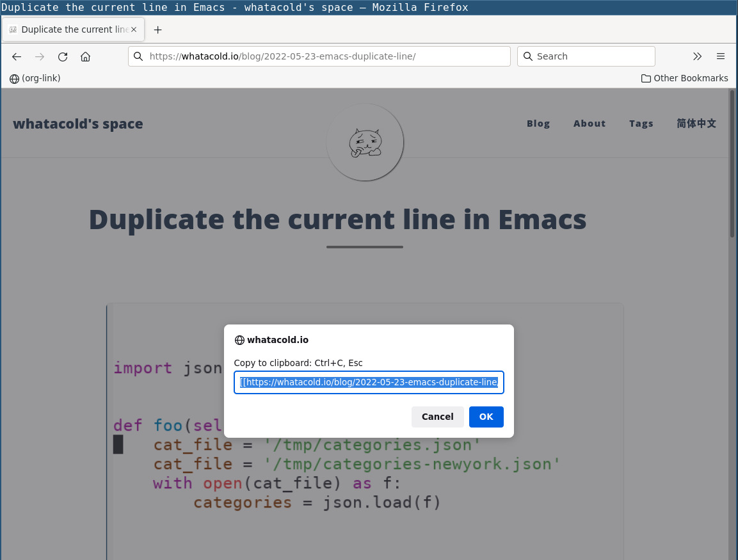The image size is (738, 560).
Task: Click the Search field in the toolbar
Action: (586, 56)
